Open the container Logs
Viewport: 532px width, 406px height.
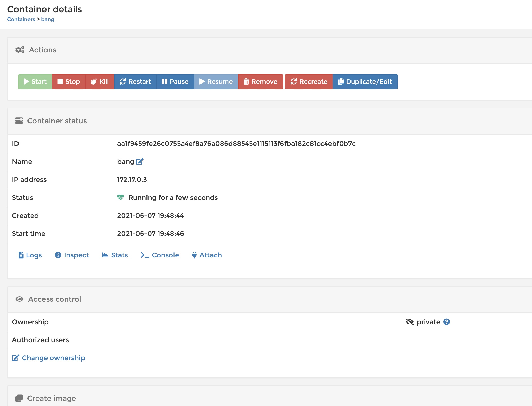tap(30, 255)
